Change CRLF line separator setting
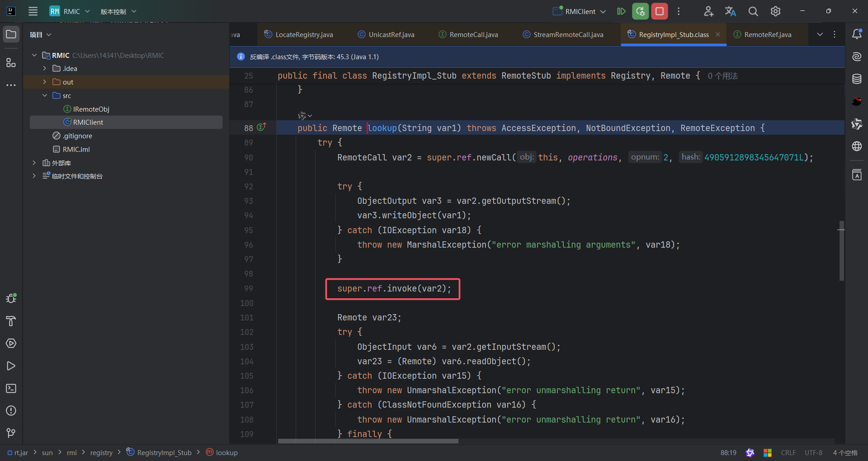Screen dimensions: 868x461 788,453
